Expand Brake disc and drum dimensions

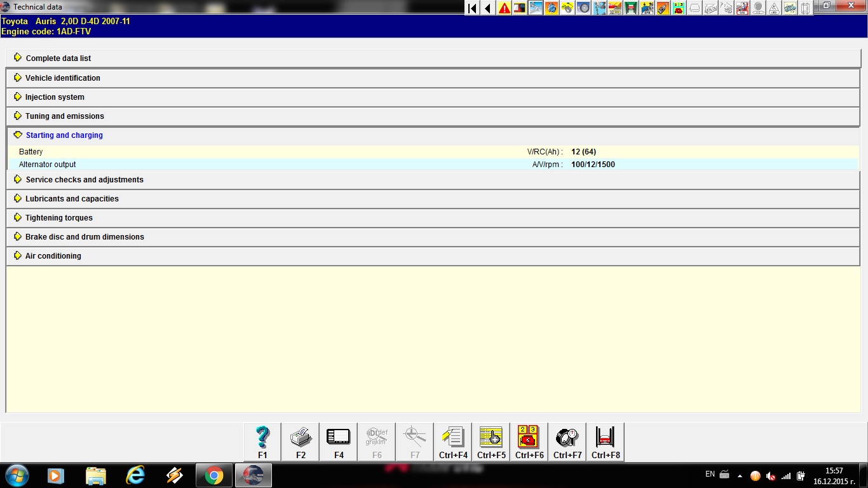click(84, 237)
